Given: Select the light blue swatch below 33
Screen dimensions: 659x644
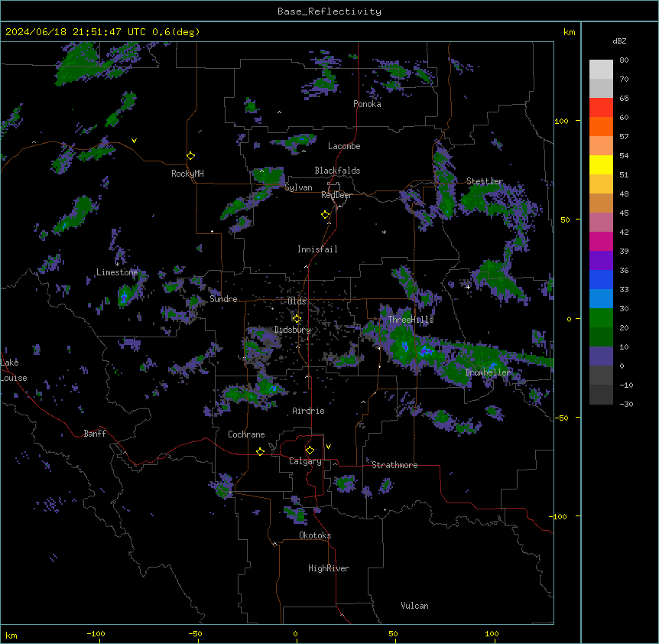Looking at the screenshot, I should coord(601,299).
